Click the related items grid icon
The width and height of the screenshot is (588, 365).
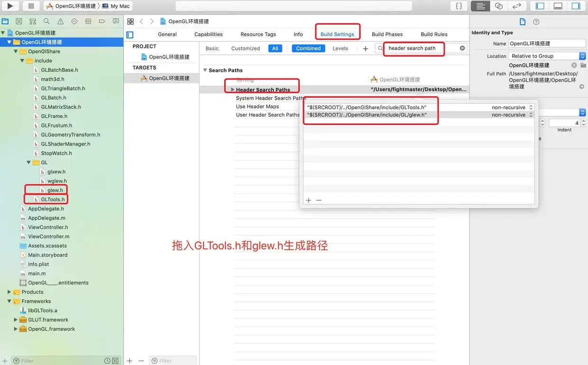130,21
